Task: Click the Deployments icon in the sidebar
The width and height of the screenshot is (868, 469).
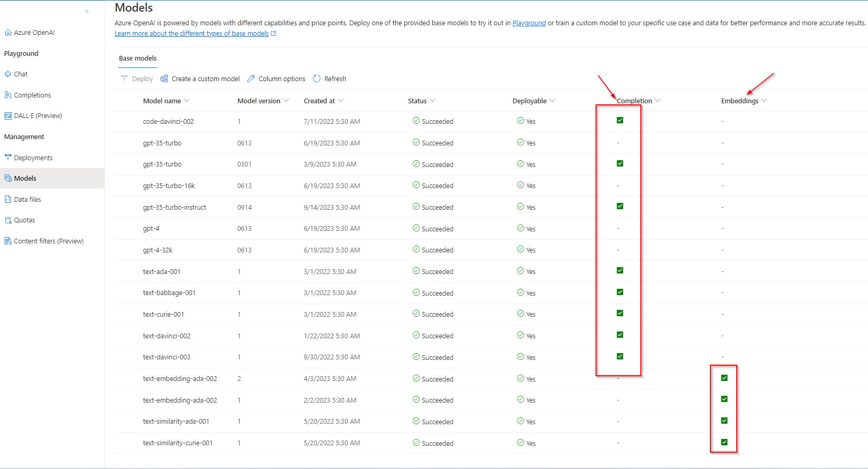Action: pyautogui.click(x=8, y=157)
